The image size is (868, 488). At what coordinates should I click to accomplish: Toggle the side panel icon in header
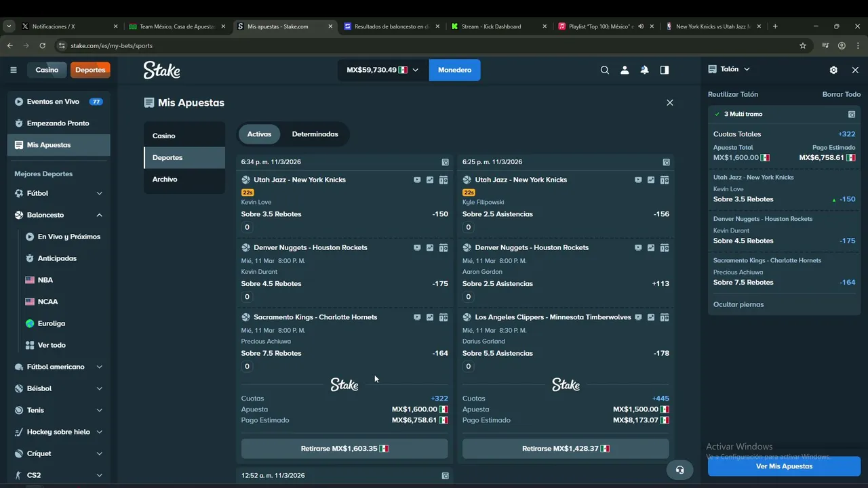[665, 70]
